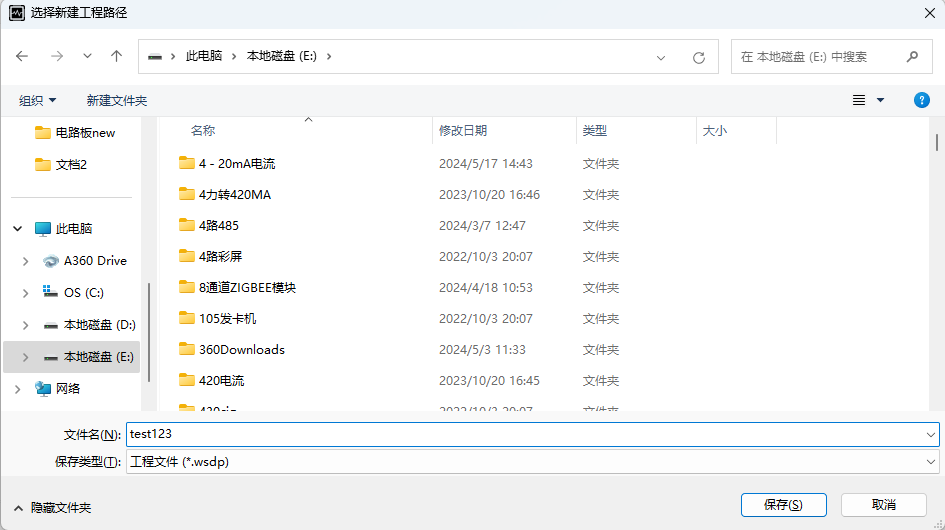Select 文档2 folder in sidebar
The width and height of the screenshot is (945, 530).
coord(61,165)
